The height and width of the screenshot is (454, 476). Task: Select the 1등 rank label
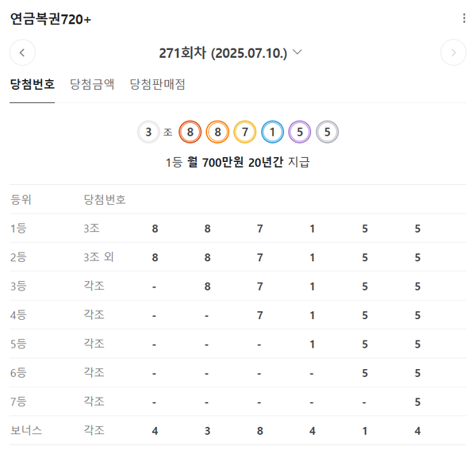pyautogui.click(x=18, y=228)
